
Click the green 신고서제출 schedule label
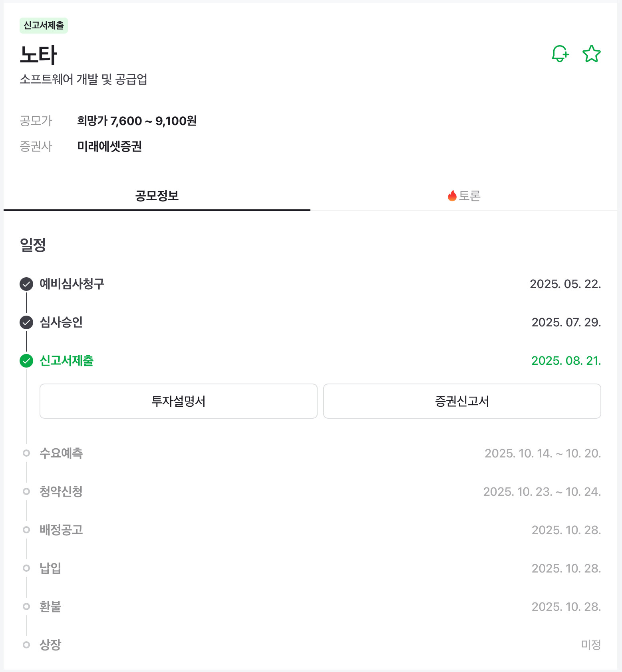pos(67,361)
